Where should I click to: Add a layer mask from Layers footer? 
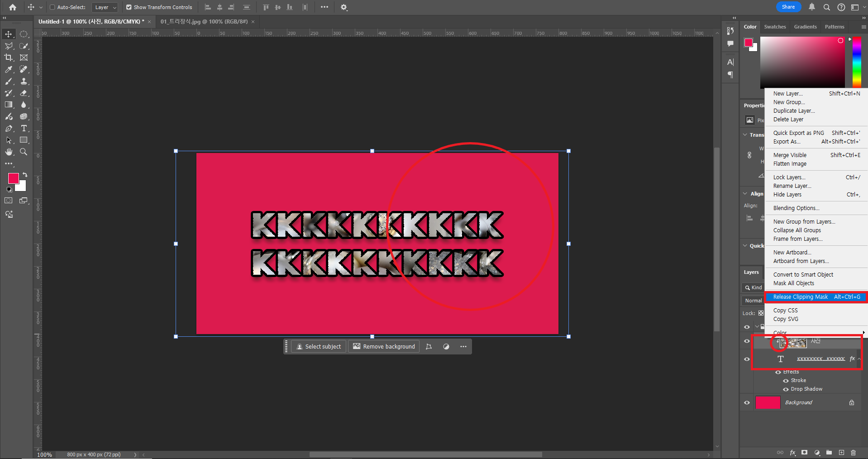click(804, 452)
